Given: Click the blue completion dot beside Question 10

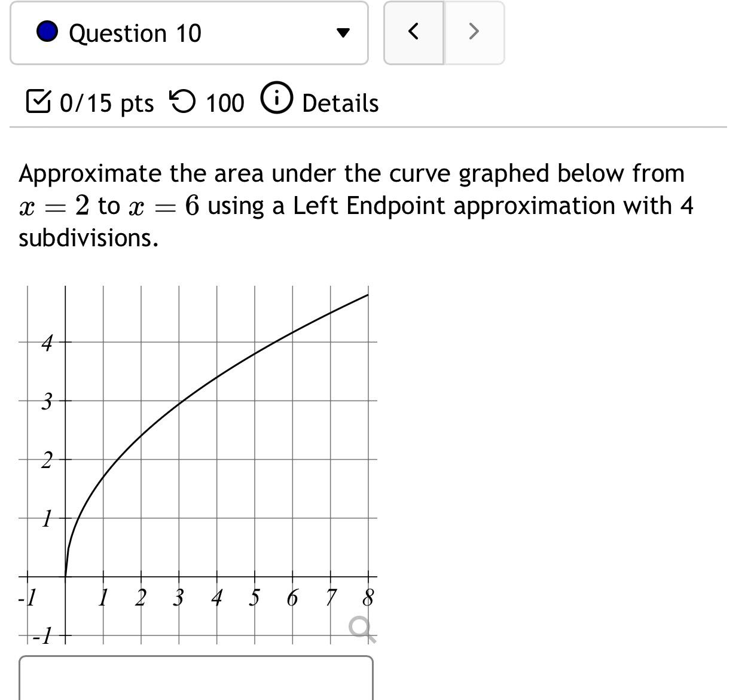Looking at the screenshot, I should click(48, 33).
